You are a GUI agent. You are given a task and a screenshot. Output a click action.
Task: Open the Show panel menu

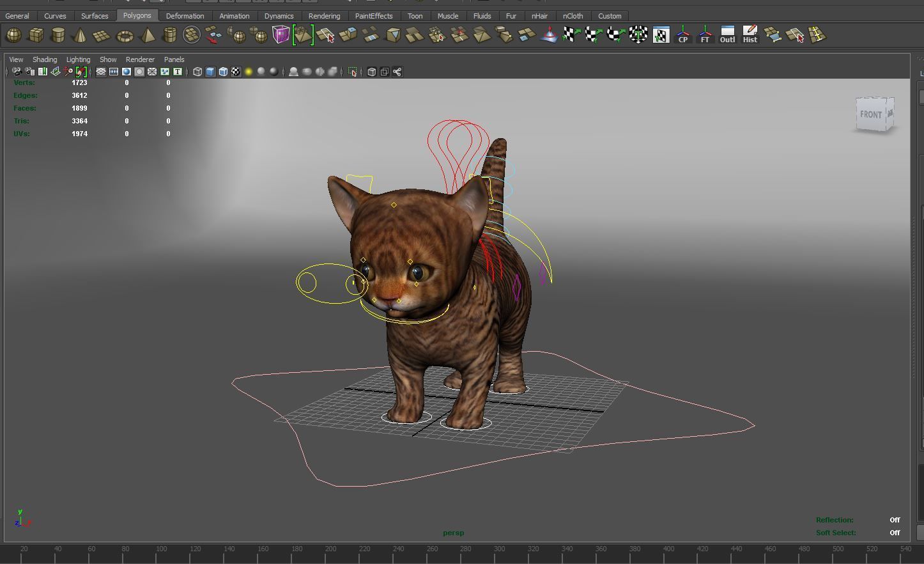click(108, 59)
